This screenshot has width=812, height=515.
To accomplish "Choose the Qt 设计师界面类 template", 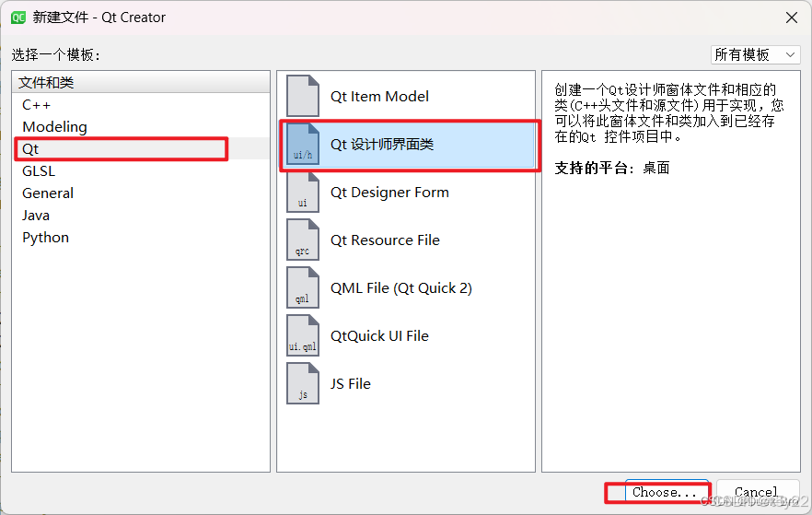I will coord(406,144).
